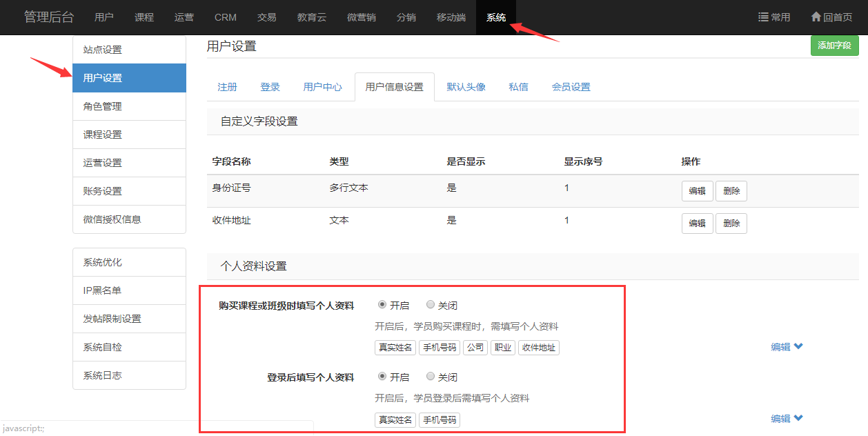Switch to the 默认头像 tab
The height and width of the screenshot is (436, 868).
[x=466, y=87]
